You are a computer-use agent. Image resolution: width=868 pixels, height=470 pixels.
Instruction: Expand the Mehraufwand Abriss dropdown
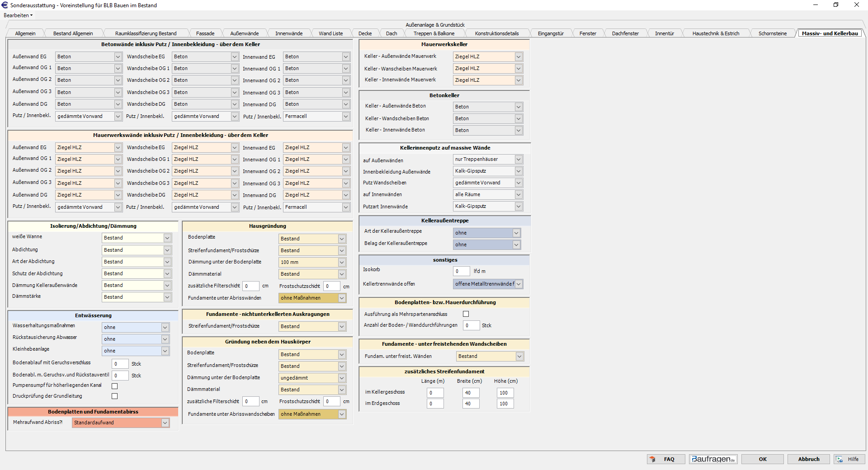[165, 423]
